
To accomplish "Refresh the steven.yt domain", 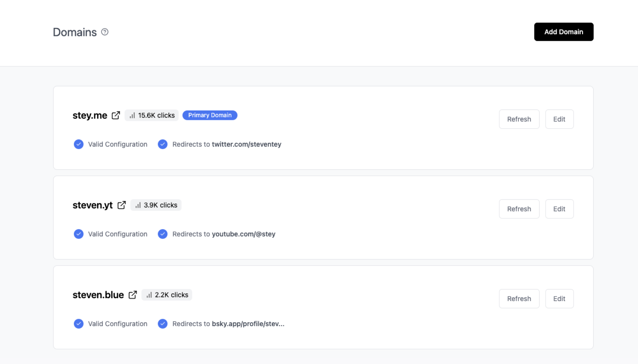I will 519,209.
